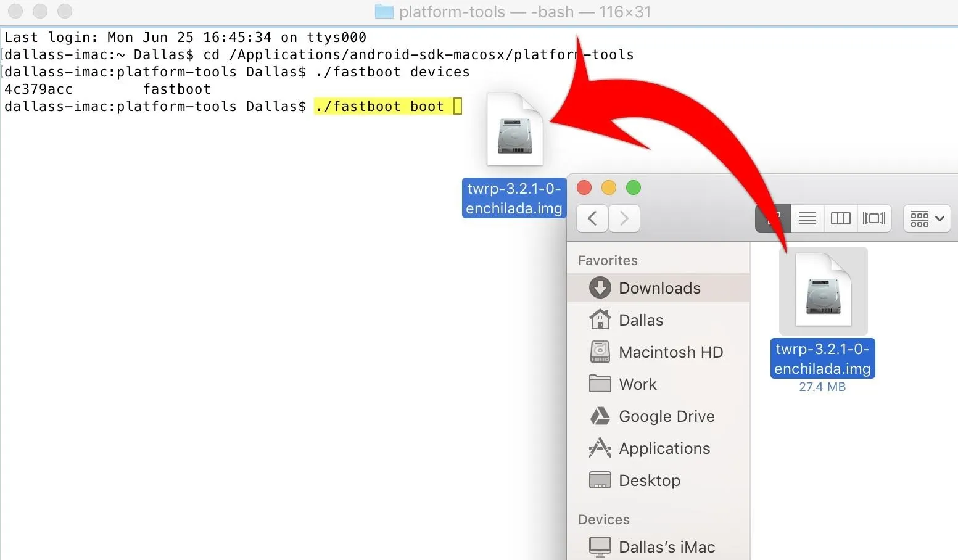
Task: Open Downloads in Finder sidebar
Action: click(x=658, y=288)
